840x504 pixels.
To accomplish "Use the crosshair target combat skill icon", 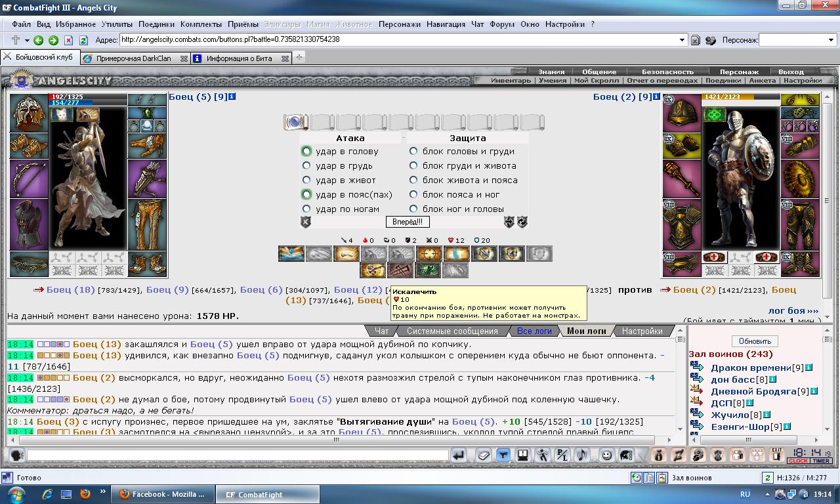I will click(x=429, y=253).
